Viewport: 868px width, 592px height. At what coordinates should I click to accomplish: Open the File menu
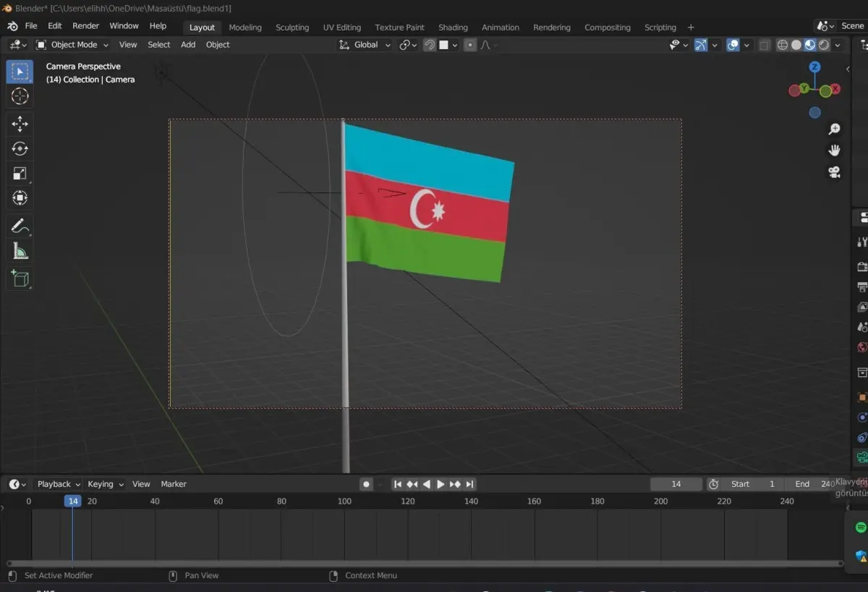coord(31,26)
